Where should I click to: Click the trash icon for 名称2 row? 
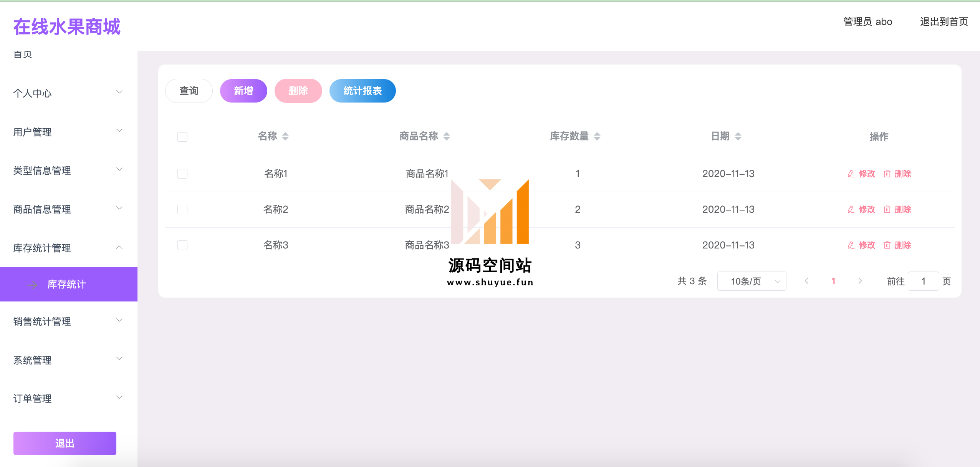pos(887,209)
